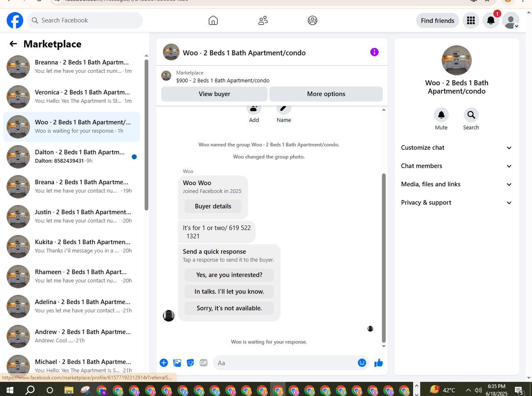Click the conversation list scrollbar
This screenshot has width=532, height=396.
(x=146, y=135)
